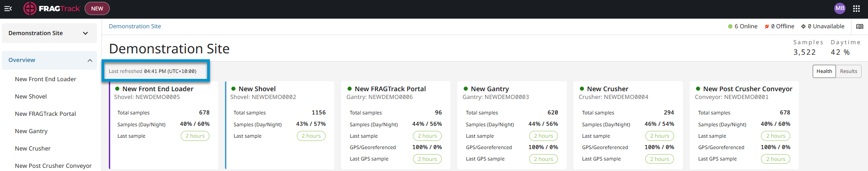Select 43% / 57% day/night value

pyautogui.click(x=311, y=124)
